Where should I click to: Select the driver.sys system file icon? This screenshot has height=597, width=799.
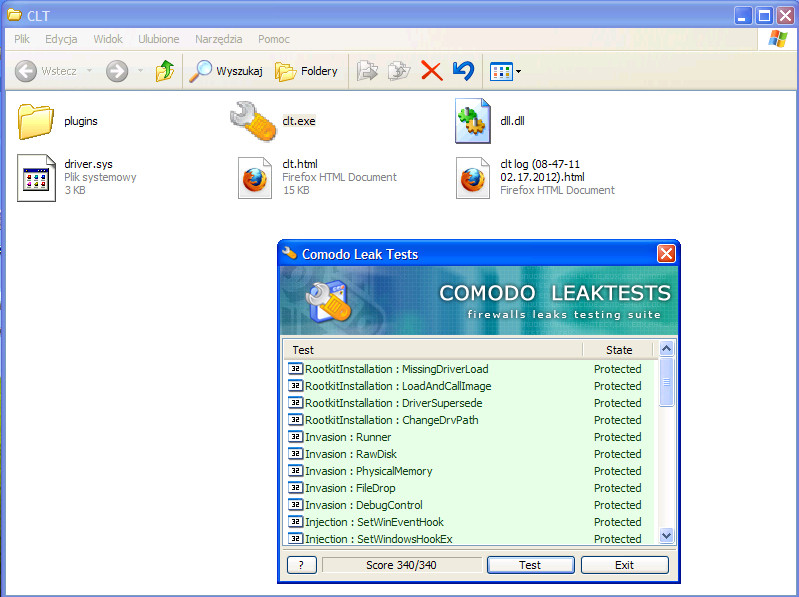pos(36,178)
